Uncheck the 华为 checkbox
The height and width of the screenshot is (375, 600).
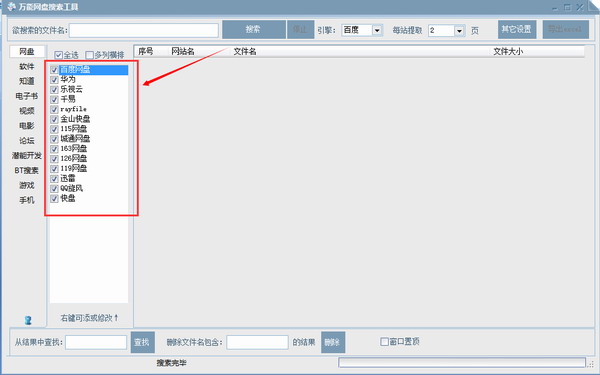[54, 80]
